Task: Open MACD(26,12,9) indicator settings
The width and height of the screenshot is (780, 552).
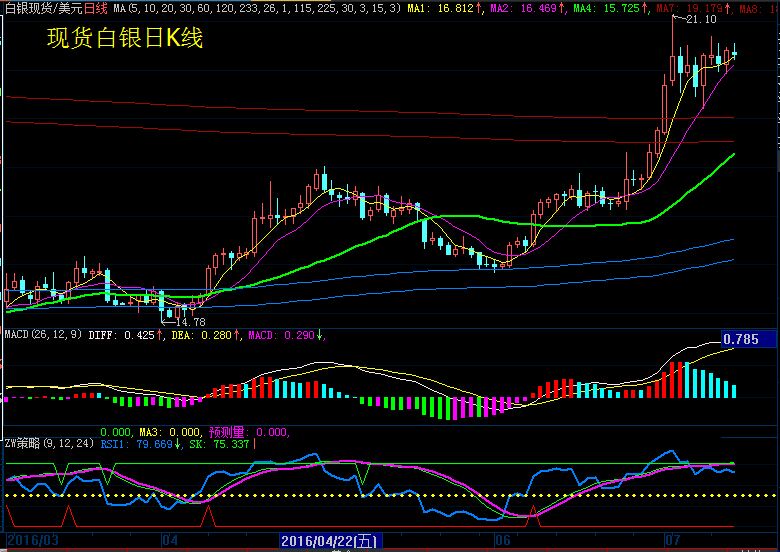Action: click(x=43, y=336)
